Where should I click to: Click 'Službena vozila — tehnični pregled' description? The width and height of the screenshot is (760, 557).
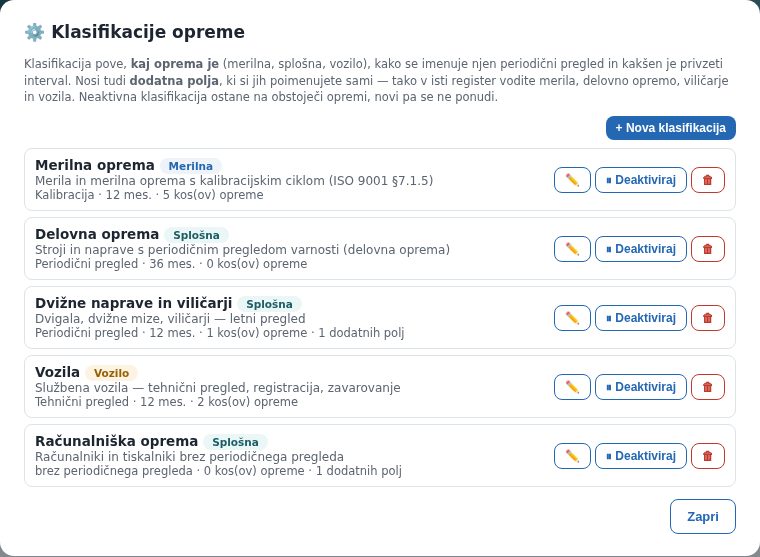(x=218, y=388)
